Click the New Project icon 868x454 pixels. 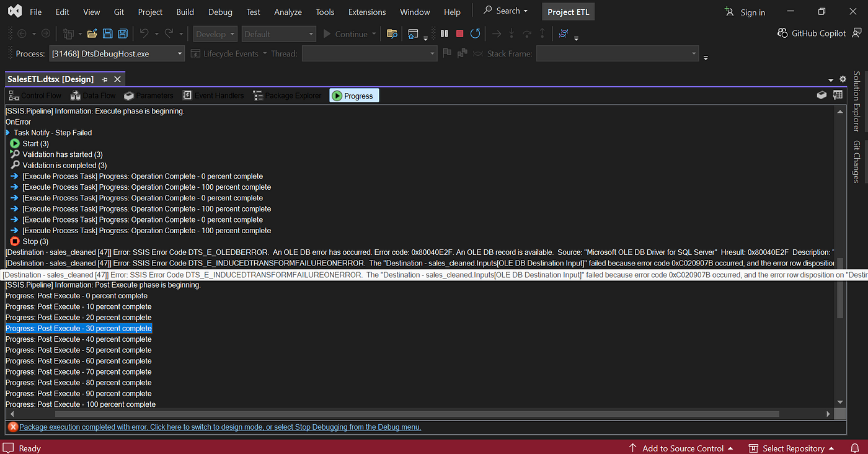68,34
